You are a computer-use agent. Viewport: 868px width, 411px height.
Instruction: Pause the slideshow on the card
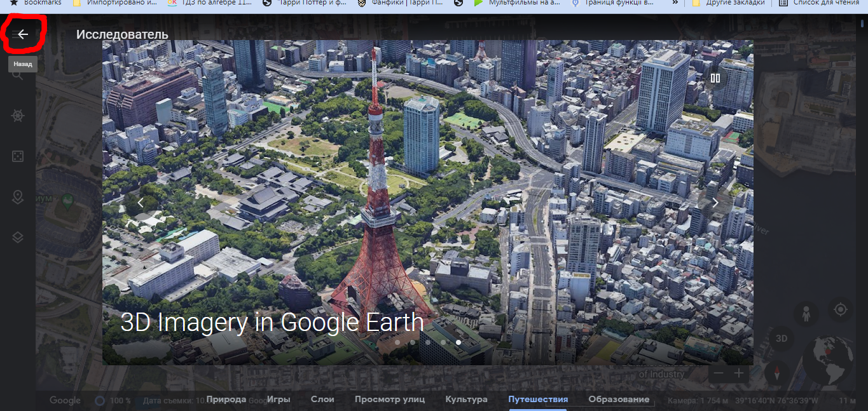point(715,78)
